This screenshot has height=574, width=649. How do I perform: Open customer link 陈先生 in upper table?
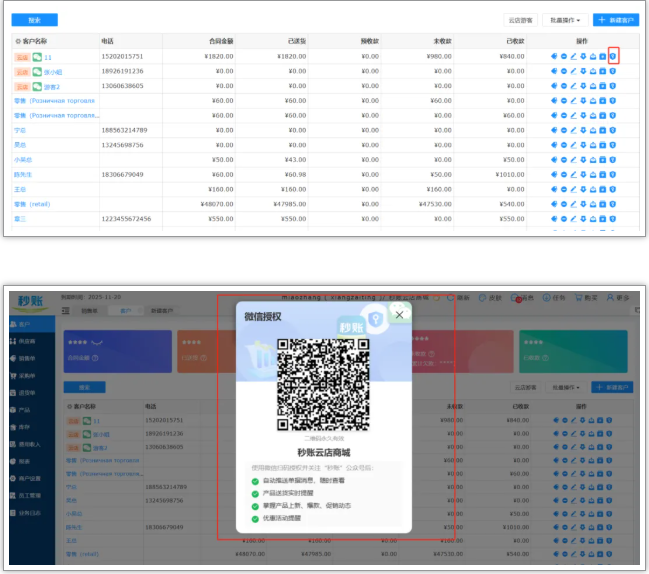(x=23, y=175)
